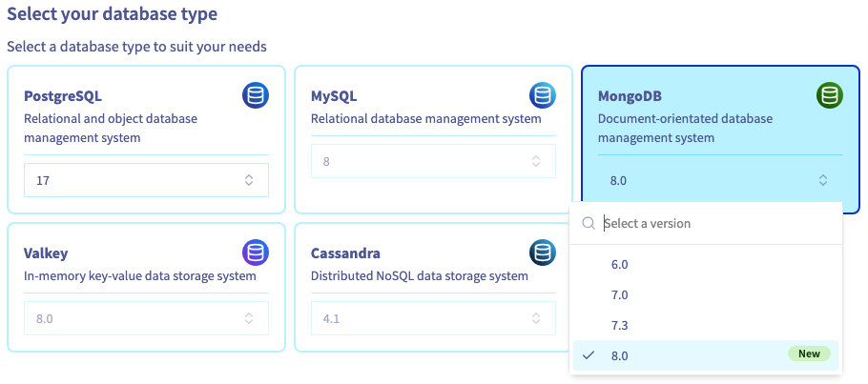This screenshot has width=868, height=384.
Task: Click the Cassandra database icon
Action: (543, 253)
